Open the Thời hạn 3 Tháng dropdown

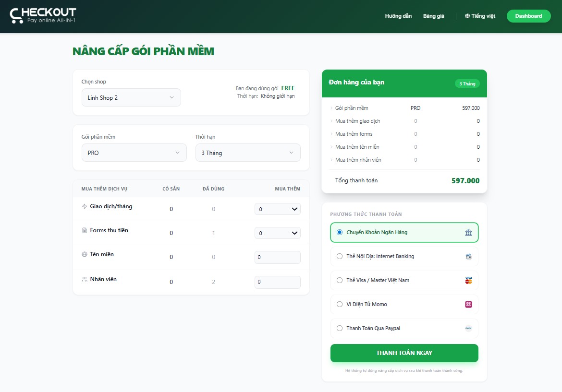pos(247,153)
